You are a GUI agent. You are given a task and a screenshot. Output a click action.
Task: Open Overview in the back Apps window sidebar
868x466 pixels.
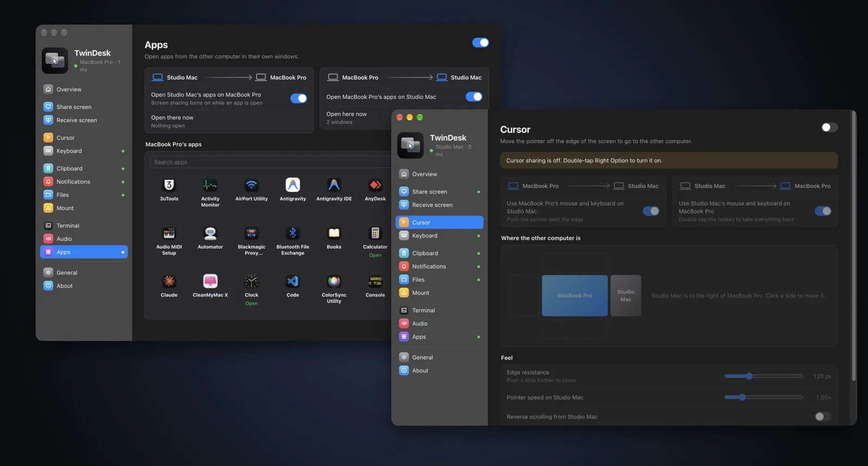(x=84, y=90)
